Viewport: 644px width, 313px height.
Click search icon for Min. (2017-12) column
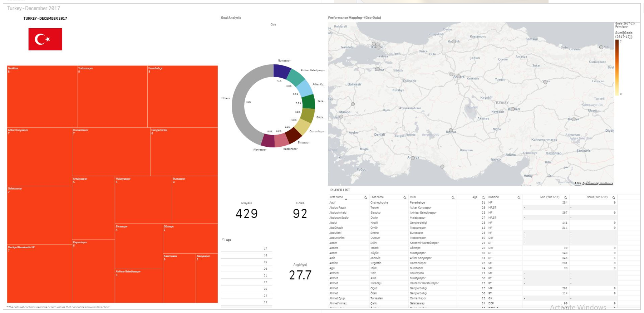click(x=565, y=197)
